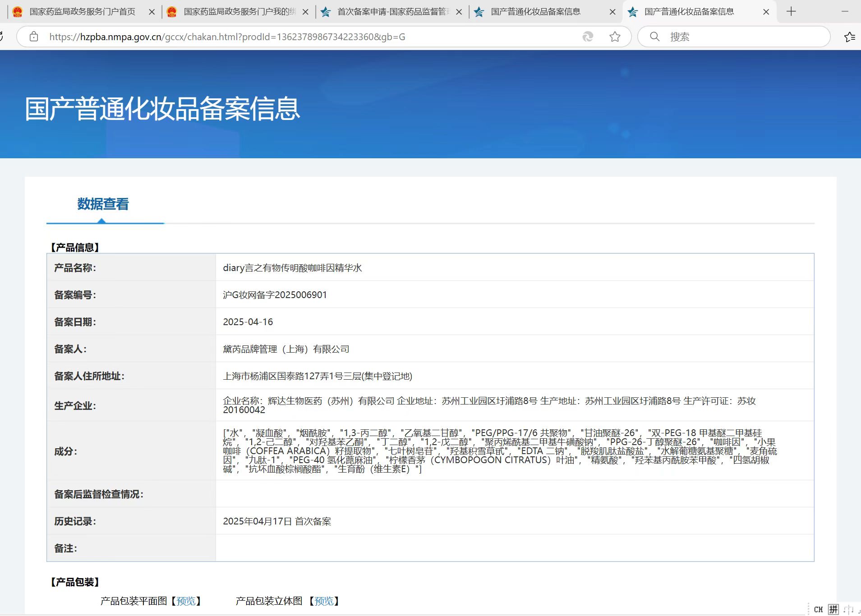Close the 首次备案申请 tab

pyautogui.click(x=459, y=12)
